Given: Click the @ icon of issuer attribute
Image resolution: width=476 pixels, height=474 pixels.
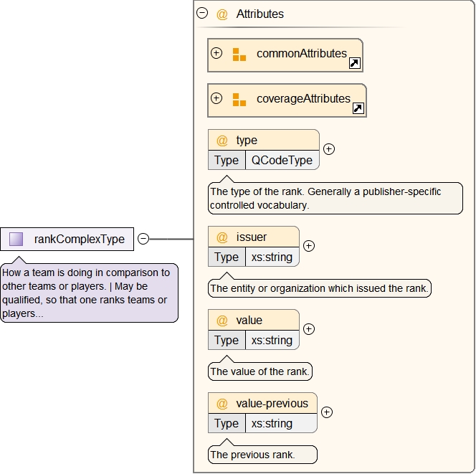Looking at the screenshot, I should point(222,237).
